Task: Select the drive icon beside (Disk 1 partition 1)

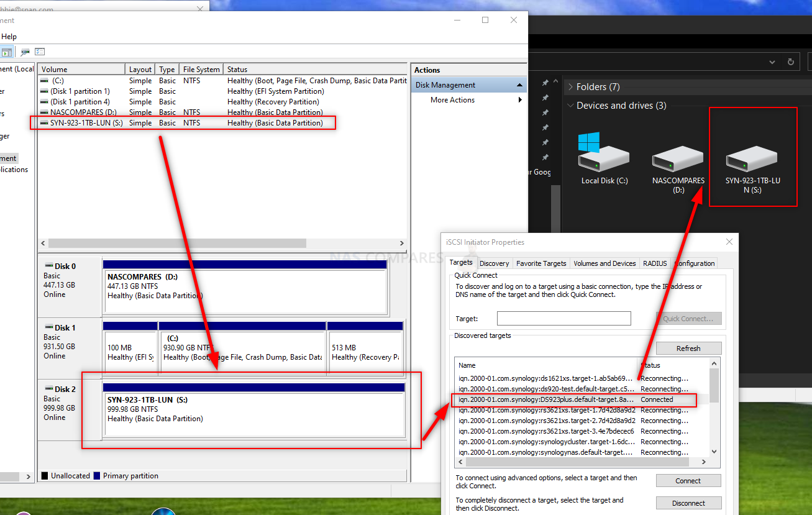Action: click(44, 91)
